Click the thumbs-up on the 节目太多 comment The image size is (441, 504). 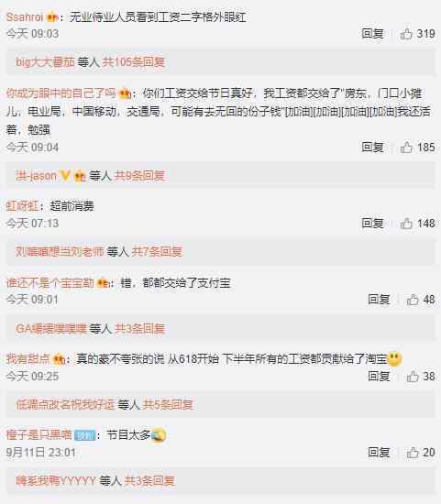pyautogui.click(x=413, y=453)
